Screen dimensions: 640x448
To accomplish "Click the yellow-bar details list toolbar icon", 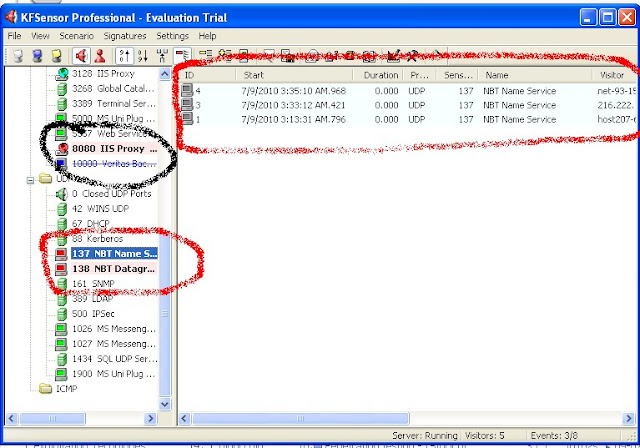I will pos(205,55).
